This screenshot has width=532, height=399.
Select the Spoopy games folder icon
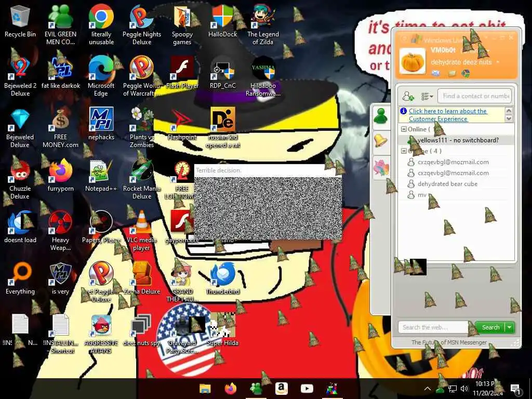pos(182,24)
